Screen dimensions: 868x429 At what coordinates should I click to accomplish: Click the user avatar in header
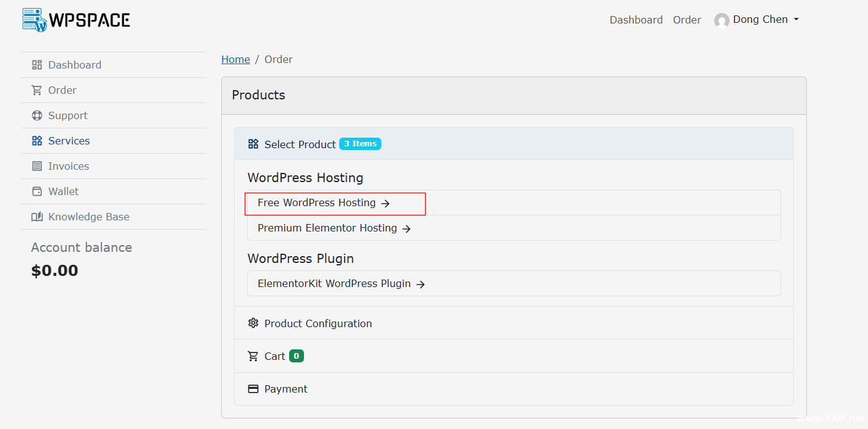tap(721, 20)
